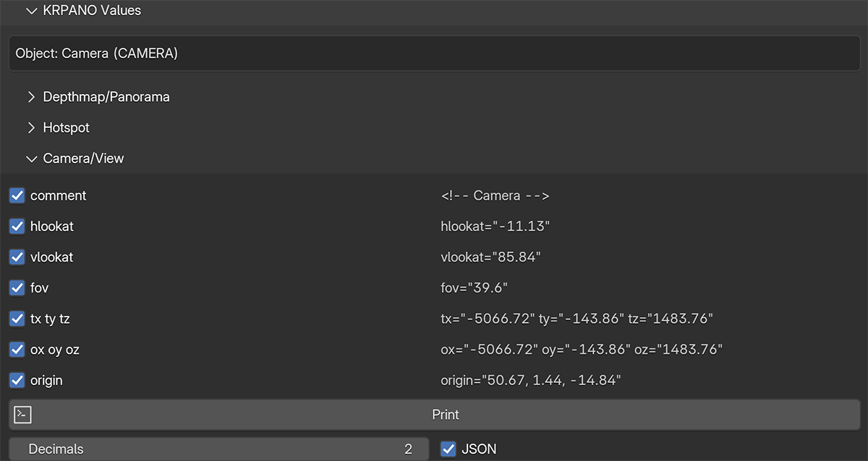Image resolution: width=868 pixels, height=461 pixels.
Task: Turn off the tx ty tz checkbox
Action: pos(17,319)
